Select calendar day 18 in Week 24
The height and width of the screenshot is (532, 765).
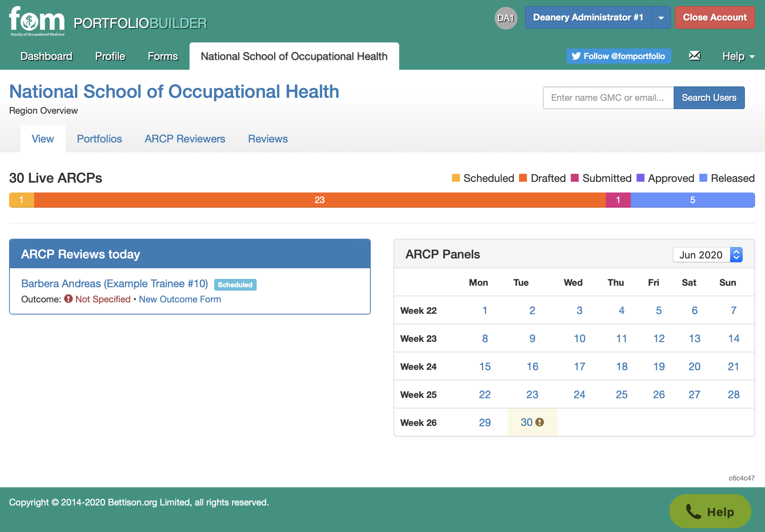pyautogui.click(x=622, y=366)
